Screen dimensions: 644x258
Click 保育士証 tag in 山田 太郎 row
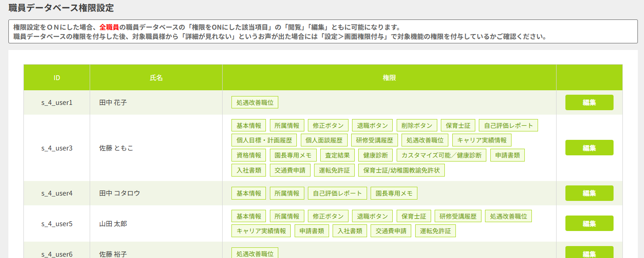(413, 216)
